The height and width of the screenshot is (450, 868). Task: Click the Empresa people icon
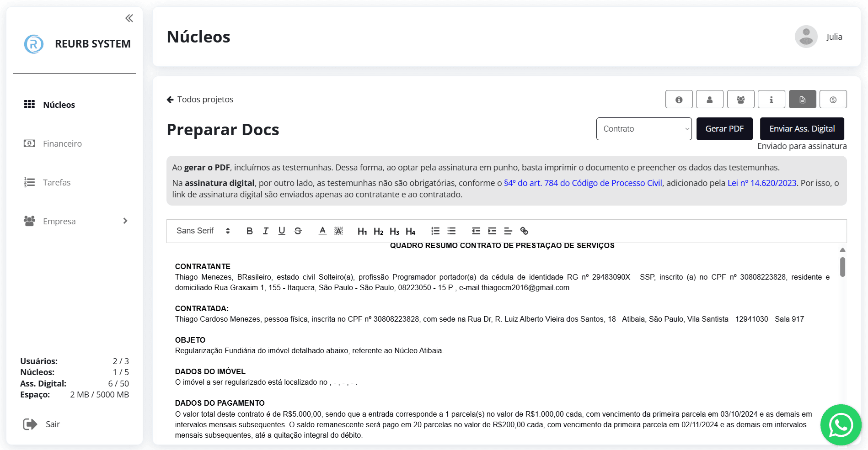point(29,221)
